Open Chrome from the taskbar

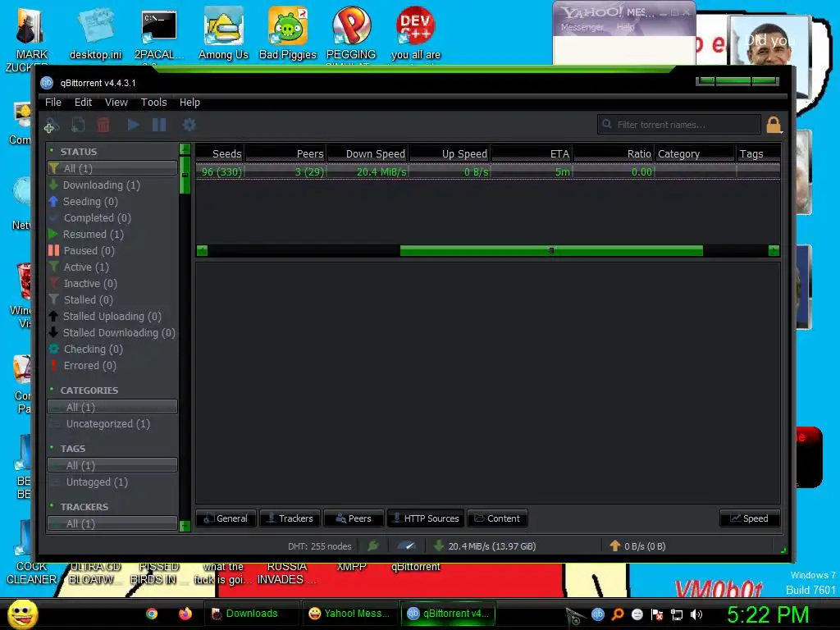click(x=152, y=614)
